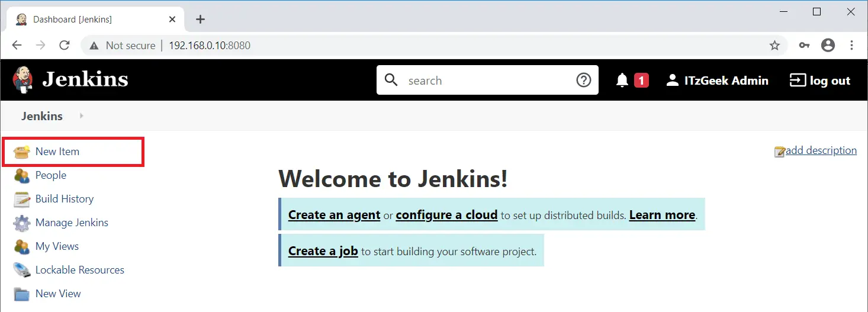The width and height of the screenshot is (868, 312).
Task: Open the My Views link
Action: pos(57,246)
